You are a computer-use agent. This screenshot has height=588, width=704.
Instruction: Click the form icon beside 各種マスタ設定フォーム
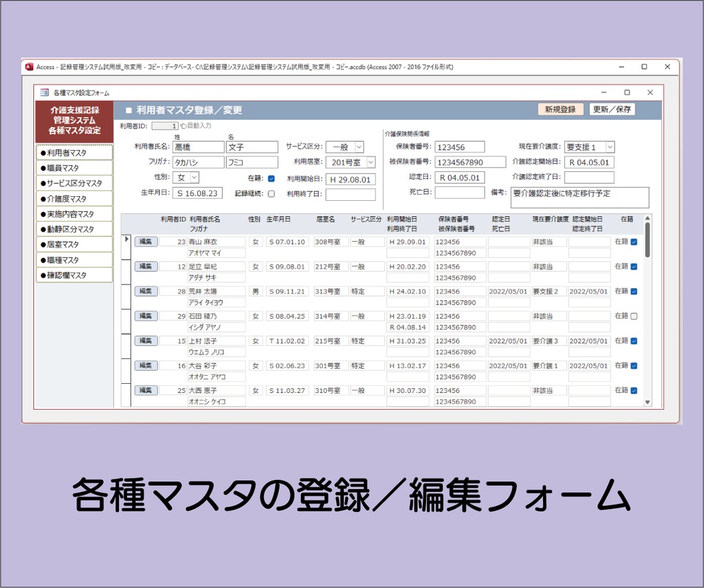coord(44,92)
